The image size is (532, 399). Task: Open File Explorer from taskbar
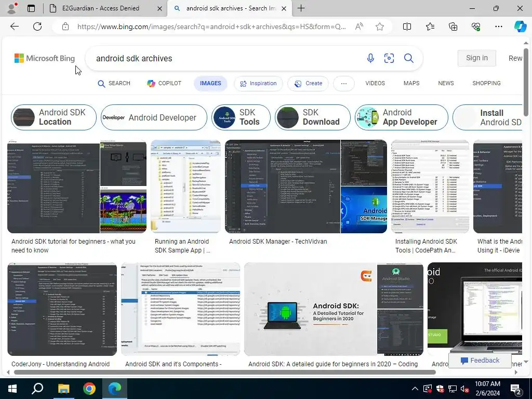[x=63, y=389]
